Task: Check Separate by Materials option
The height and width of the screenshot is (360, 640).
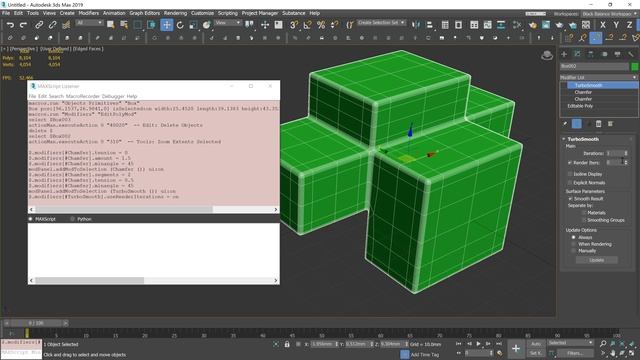Action: [x=584, y=213]
